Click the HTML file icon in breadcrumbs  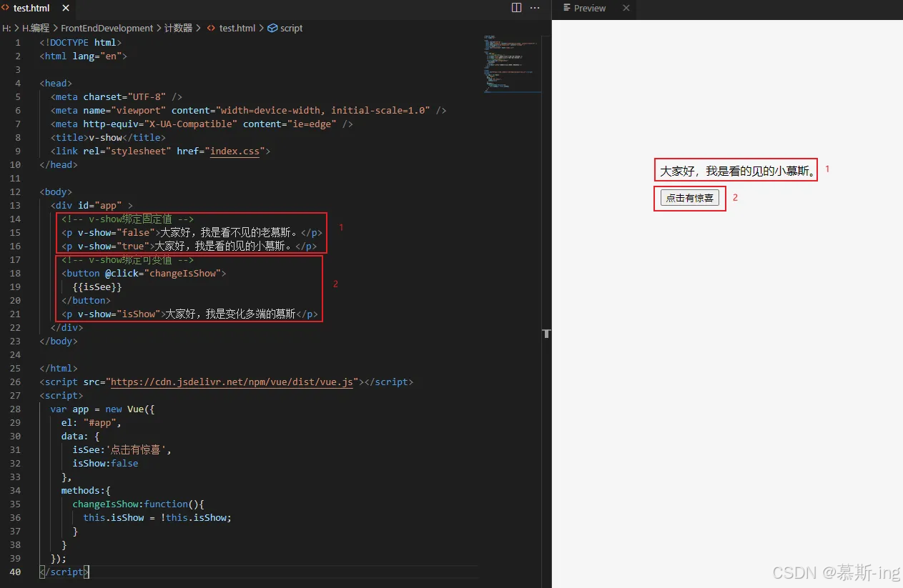point(211,28)
